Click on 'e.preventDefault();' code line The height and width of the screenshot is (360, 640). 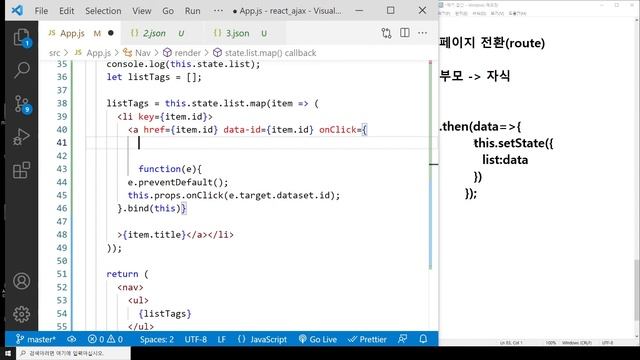pos(178,182)
